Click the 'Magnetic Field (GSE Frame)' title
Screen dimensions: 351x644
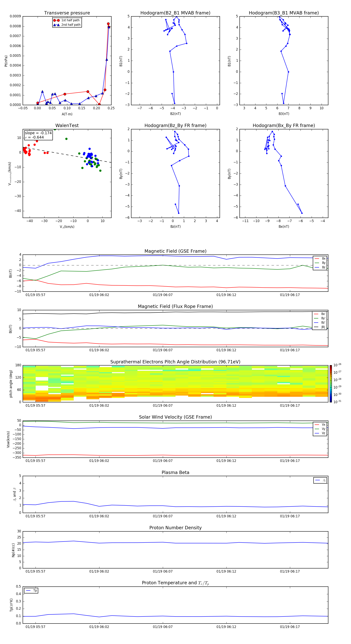pyautogui.click(x=175, y=251)
